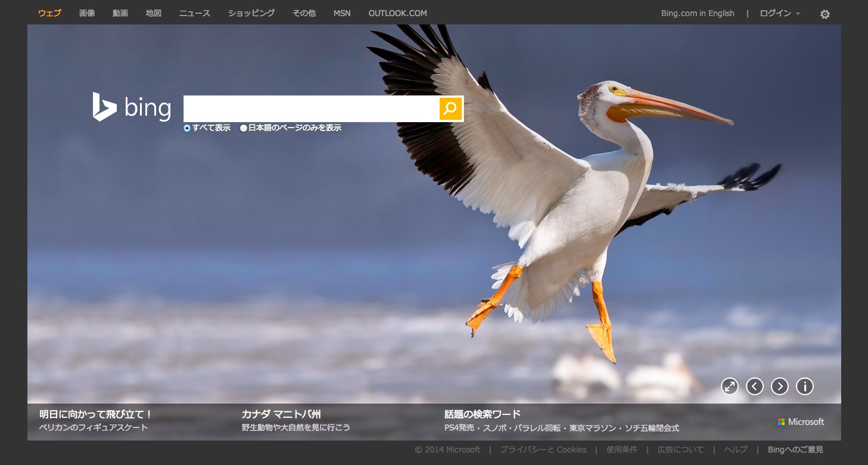Open the その他 menu
The height and width of the screenshot is (465, 868).
coord(304,13)
